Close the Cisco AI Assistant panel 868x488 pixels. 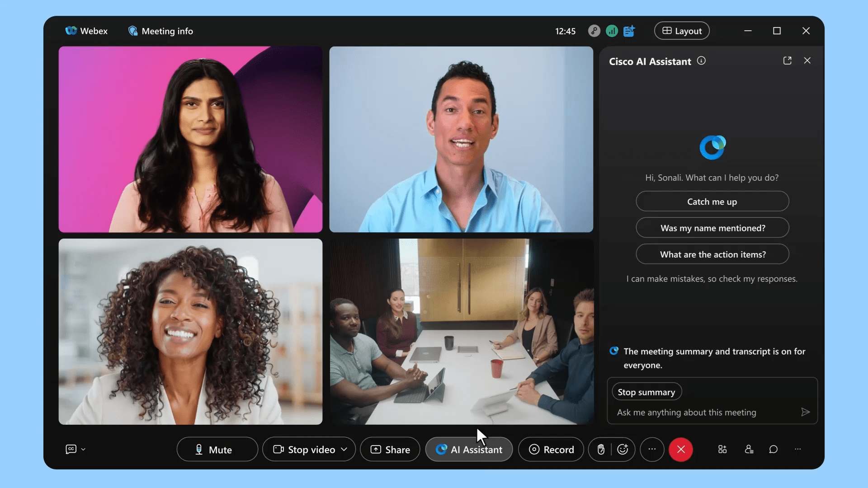807,61
